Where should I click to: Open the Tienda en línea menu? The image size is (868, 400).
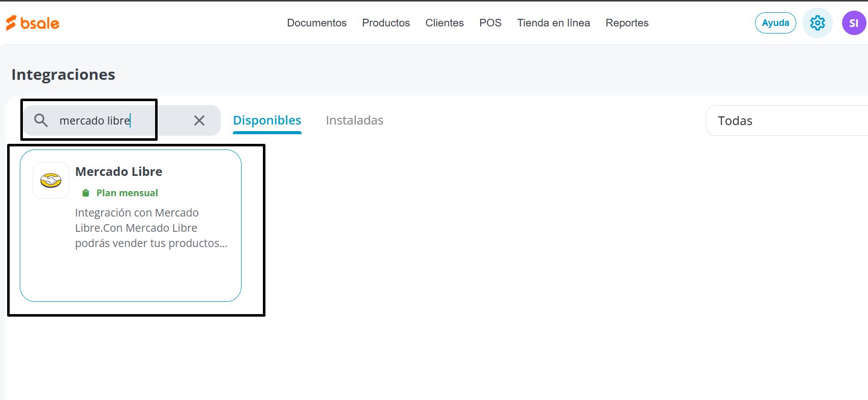point(553,23)
